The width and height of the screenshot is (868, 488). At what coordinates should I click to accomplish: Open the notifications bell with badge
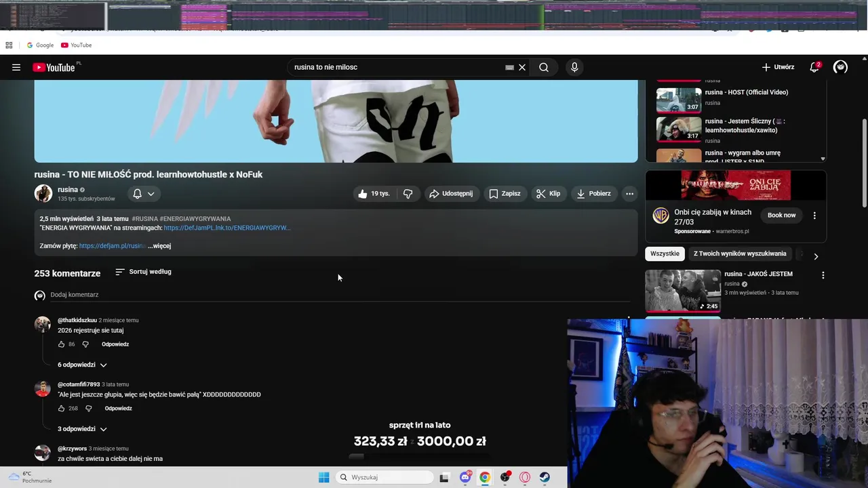(814, 67)
